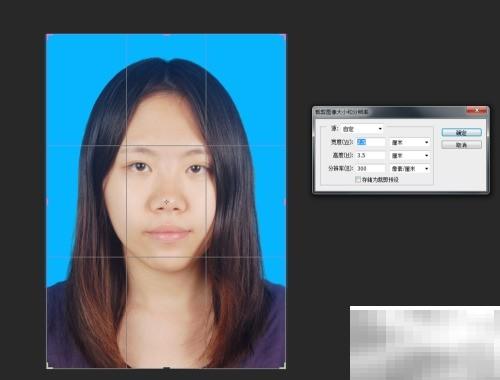Click the resolution (分辨率) field showing 300
The height and width of the screenshot is (380, 500).
click(371, 169)
